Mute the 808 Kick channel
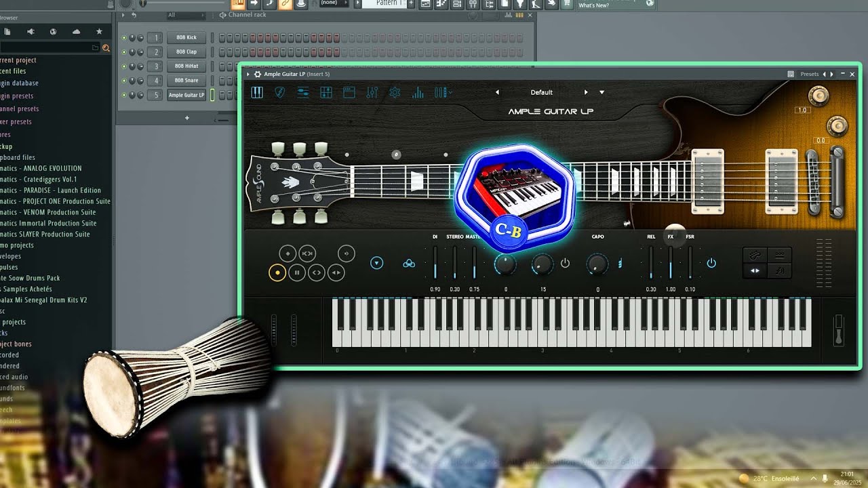This screenshot has width=868, height=488. pos(124,37)
